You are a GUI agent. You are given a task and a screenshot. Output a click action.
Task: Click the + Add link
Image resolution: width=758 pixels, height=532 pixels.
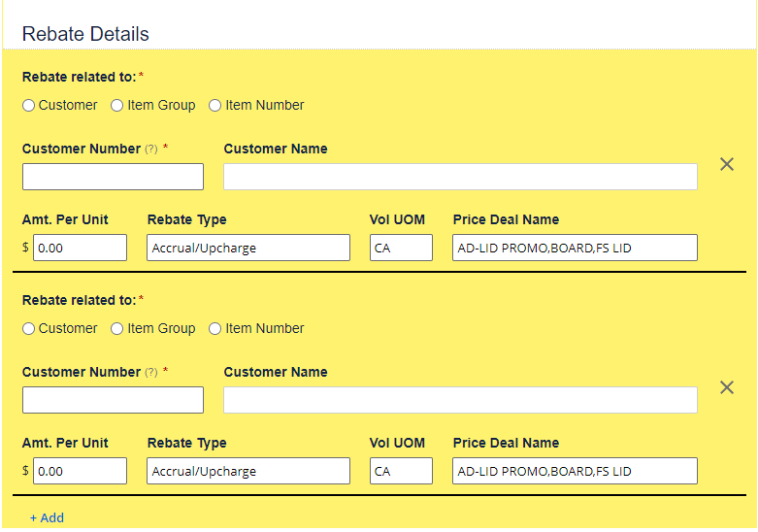(x=47, y=518)
